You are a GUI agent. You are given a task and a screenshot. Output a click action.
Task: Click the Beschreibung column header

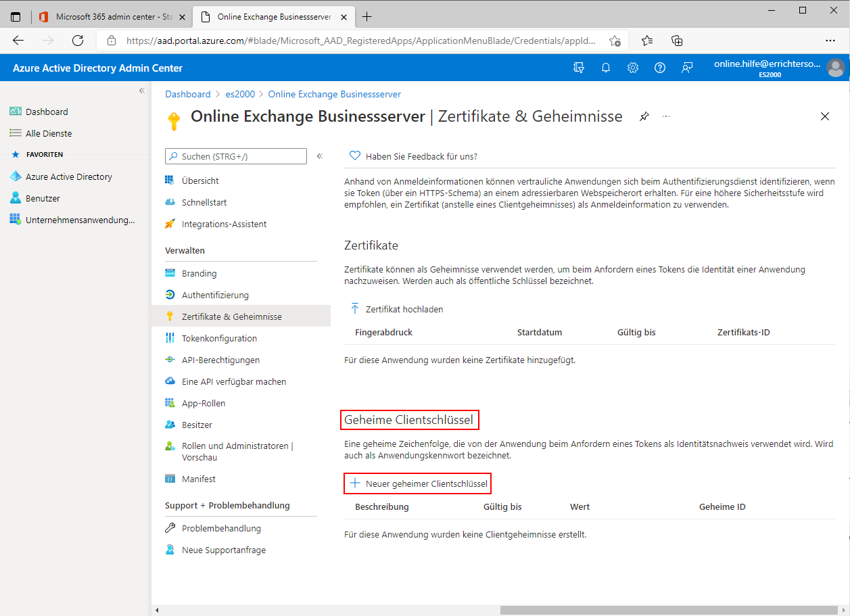click(382, 506)
